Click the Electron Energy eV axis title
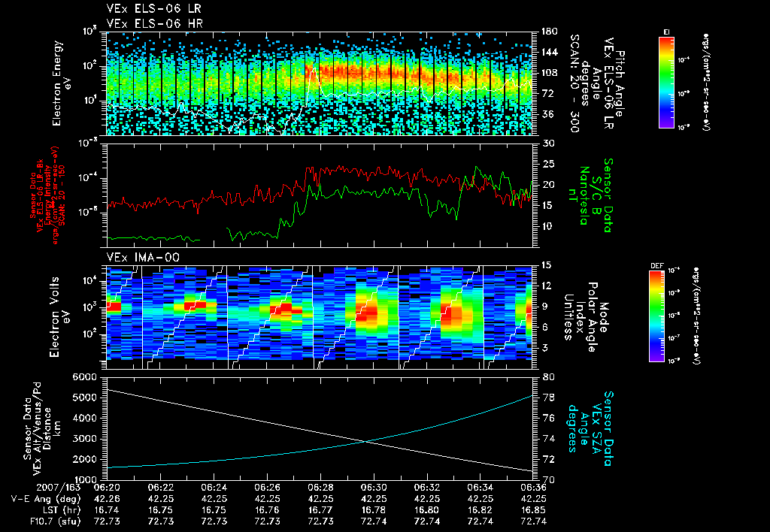The width and height of the screenshot is (770, 532). pyautogui.click(x=62, y=83)
